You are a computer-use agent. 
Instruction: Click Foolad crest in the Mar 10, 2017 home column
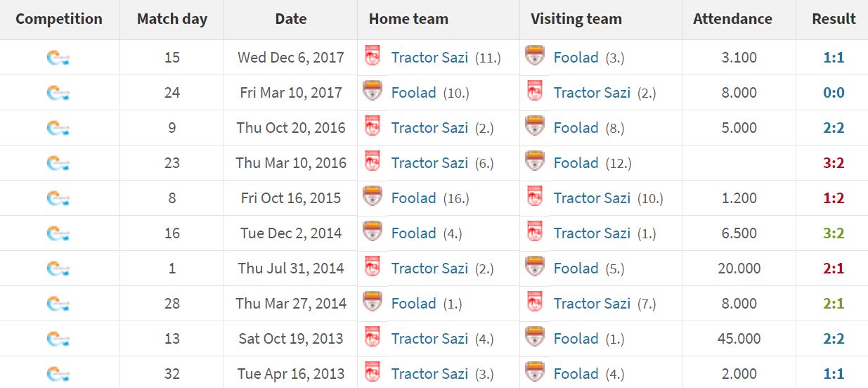372,91
